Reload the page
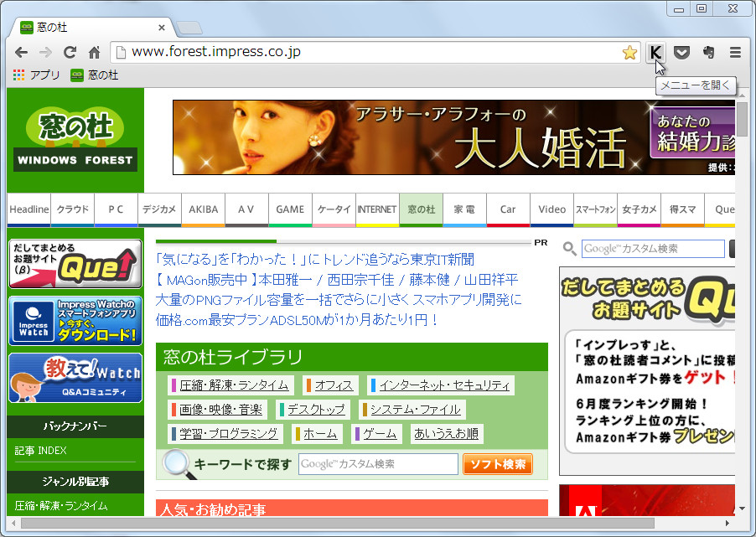 click(x=70, y=52)
